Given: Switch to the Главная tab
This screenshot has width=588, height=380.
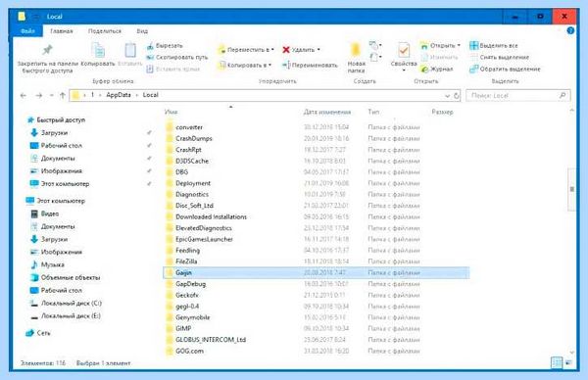Looking at the screenshot, I should point(62,31).
